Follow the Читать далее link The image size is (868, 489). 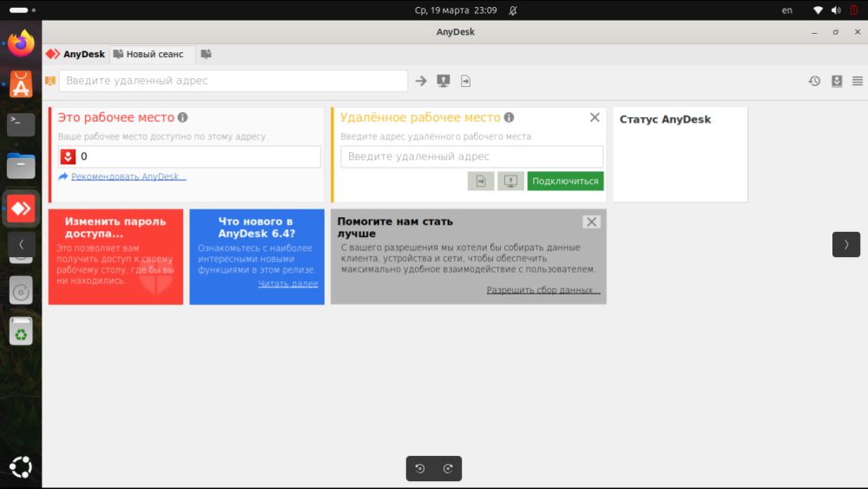click(x=288, y=283)
